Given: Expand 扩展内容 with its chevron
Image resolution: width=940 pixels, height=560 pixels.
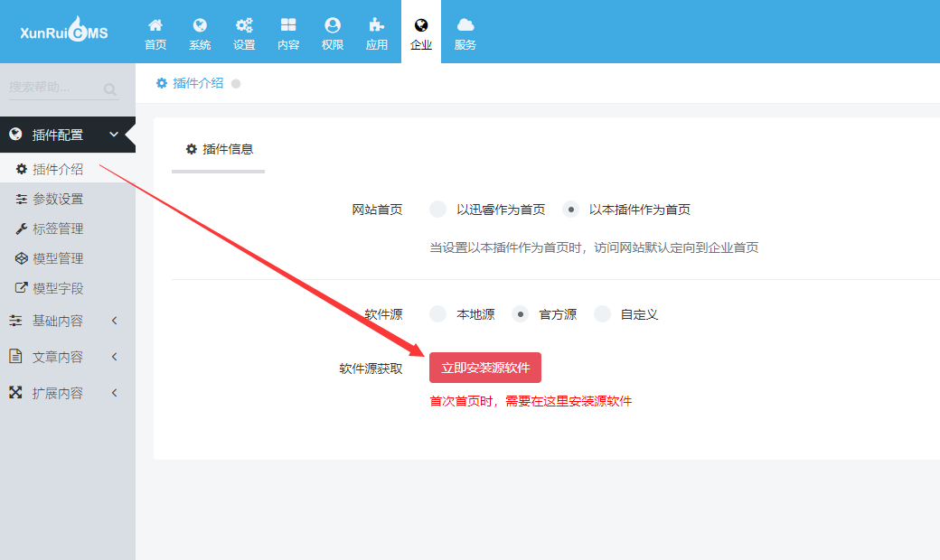Looking at the screenshot, I should [x=114, y=393].
